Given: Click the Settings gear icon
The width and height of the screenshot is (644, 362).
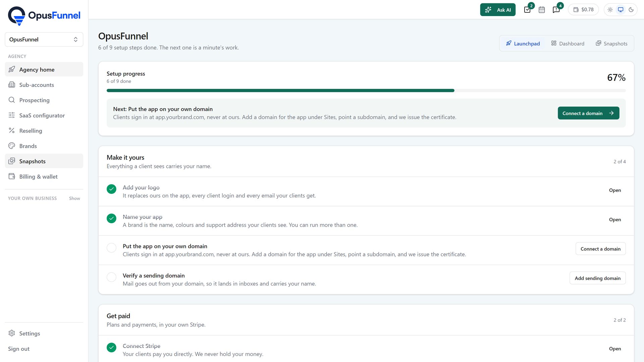Looking at the screenshot, I should click(12, 333).
